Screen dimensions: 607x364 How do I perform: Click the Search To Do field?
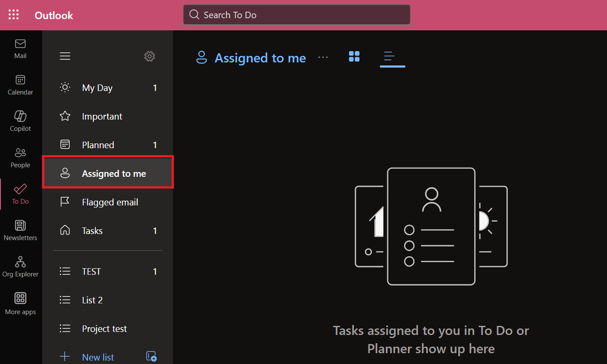[x=297, y=14]
